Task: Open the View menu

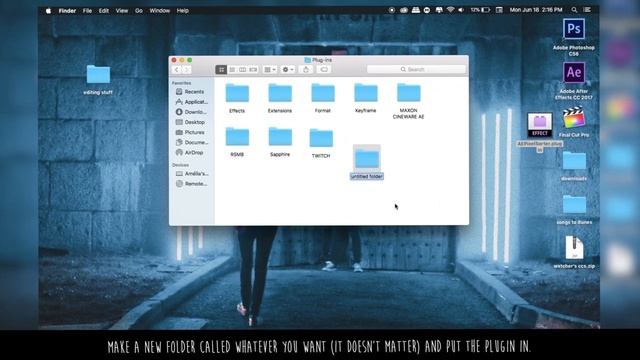Action: (122, 11)
